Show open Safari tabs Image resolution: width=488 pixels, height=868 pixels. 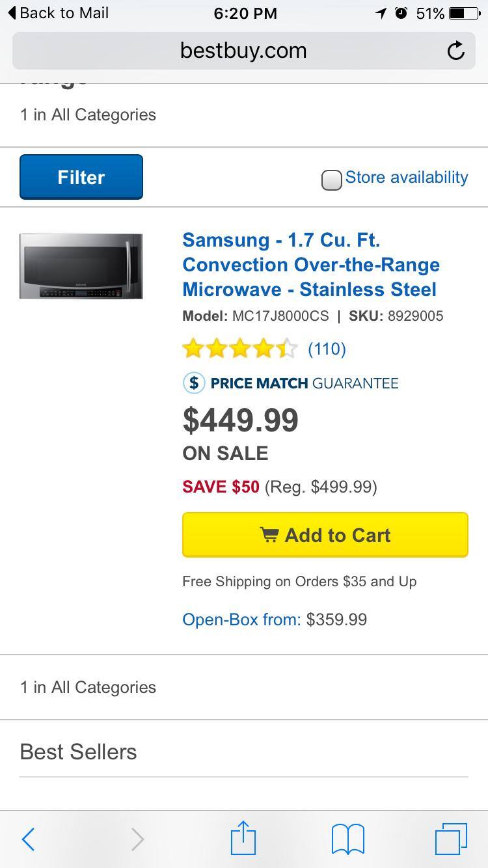451,838
